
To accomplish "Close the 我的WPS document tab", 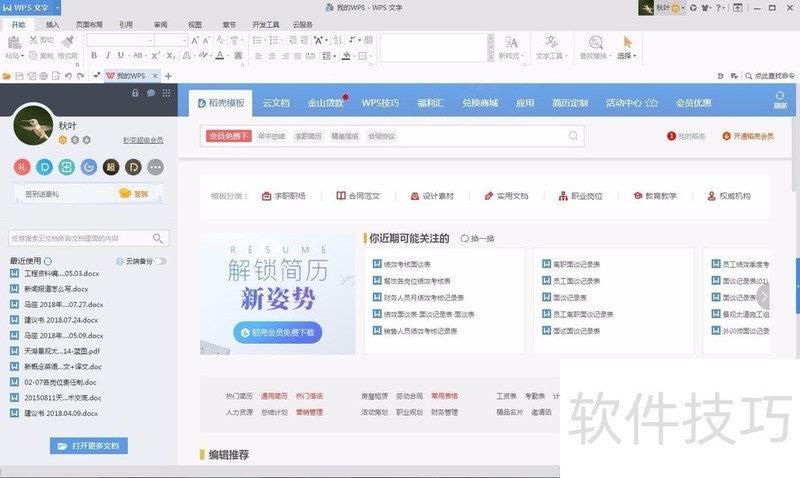I will click(x=155, y=76).
